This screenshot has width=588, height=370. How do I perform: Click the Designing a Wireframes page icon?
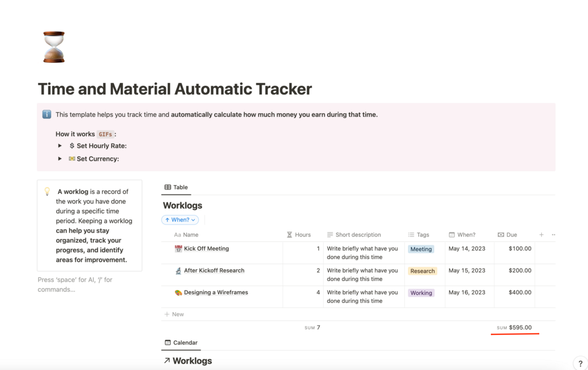178,293
